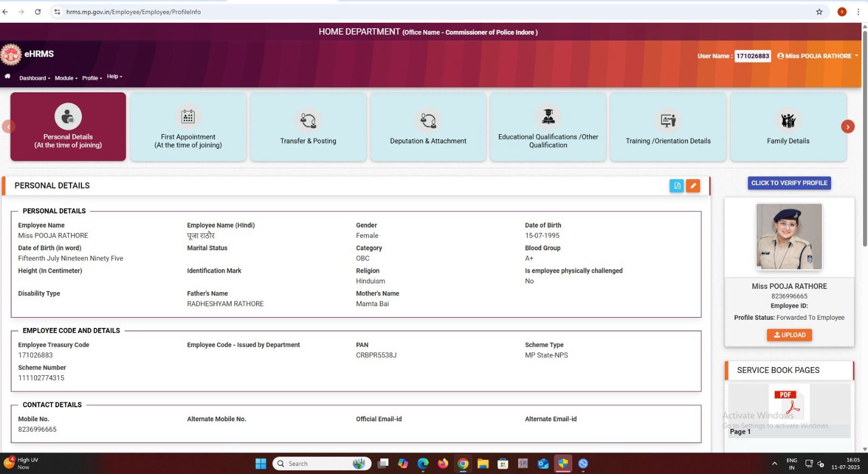Image resolution: width=868 pixels, height=474 pixels.
Task: Click the Click To Verify Profile button
Action: click(789, 183)
